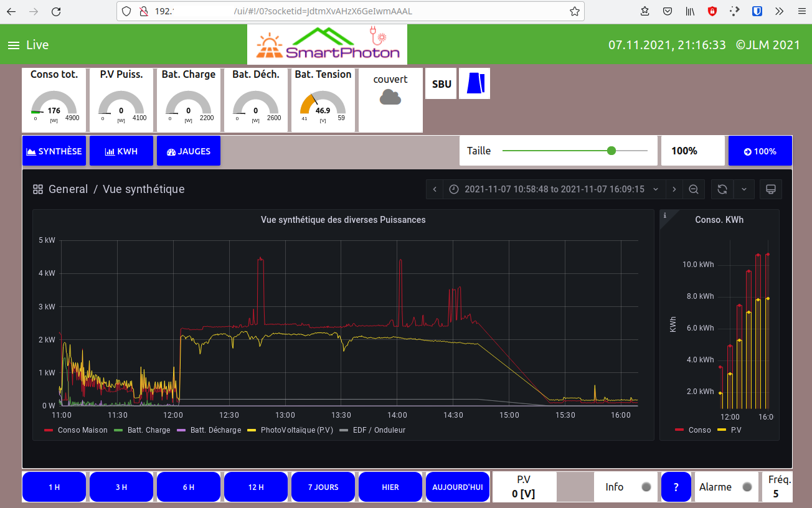Click the blue solar panel icon button
The image size is (812, 508).
(x=474, y=83)
